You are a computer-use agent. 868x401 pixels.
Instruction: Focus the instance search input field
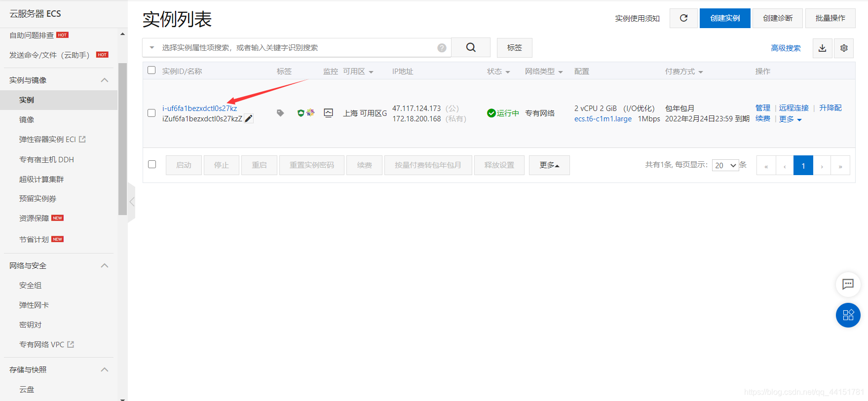[296, 47]
